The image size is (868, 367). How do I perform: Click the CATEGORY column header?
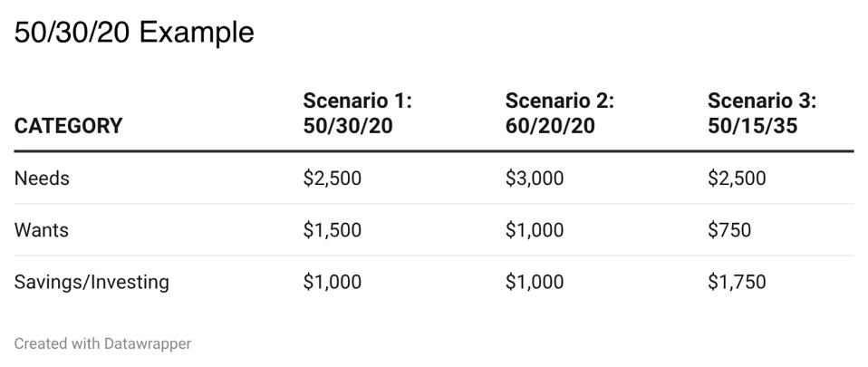tap(68, 126)
